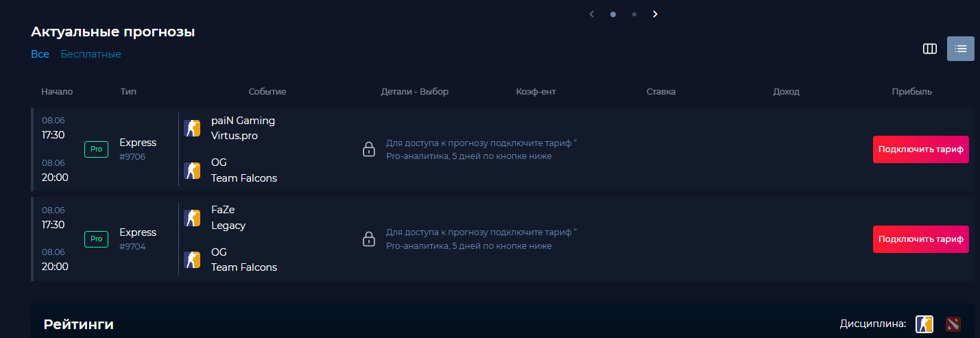This screenshot has width=980, height=338.
Task: Go to previous carousel slide arrow
Action: [591, 14]
